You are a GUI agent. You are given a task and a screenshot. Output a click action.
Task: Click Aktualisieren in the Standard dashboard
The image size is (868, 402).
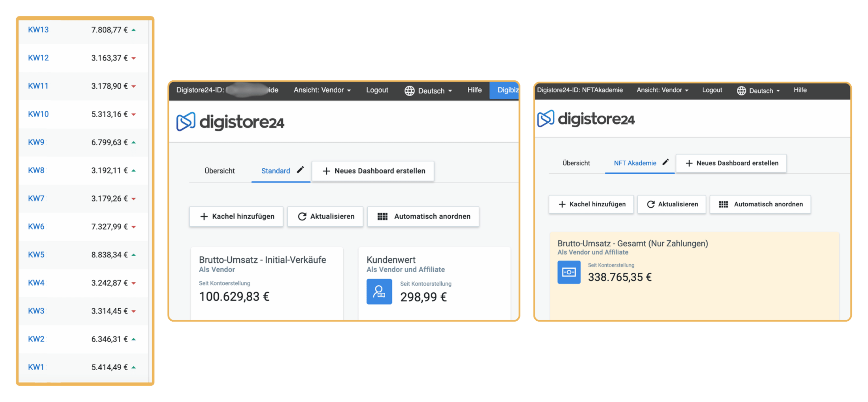coord(325,216)
